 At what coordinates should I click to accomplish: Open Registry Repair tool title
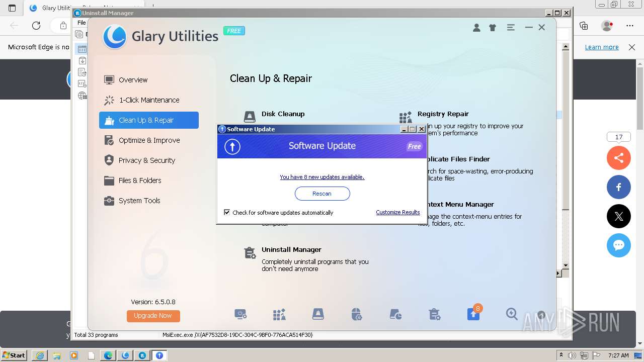(x=443, y=114)
